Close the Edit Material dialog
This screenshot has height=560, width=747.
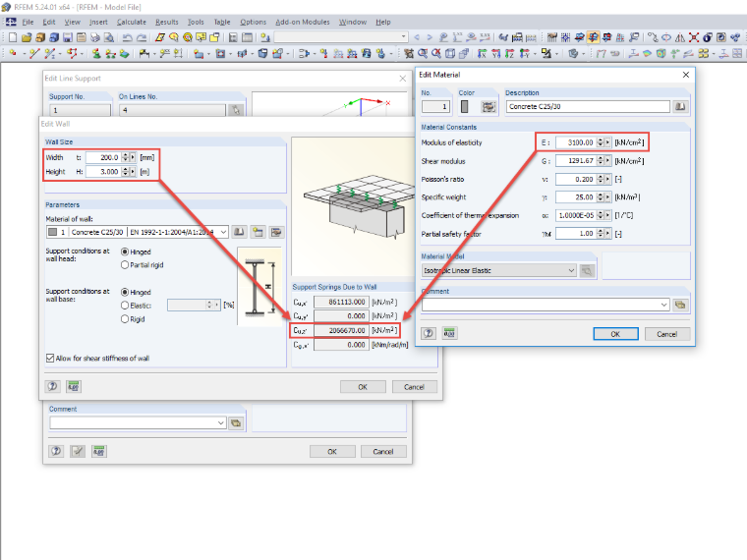point(685,75)
